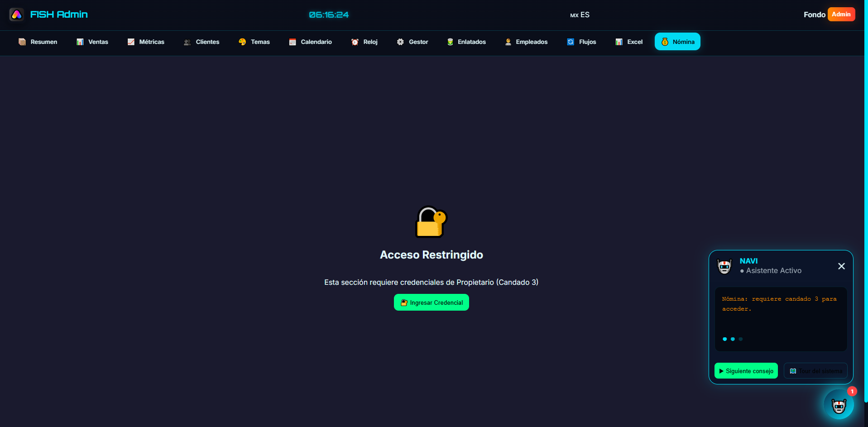The image size is (868, 427).
Task: Click the Siguiente consejo button
Action: tap(746, 371)
